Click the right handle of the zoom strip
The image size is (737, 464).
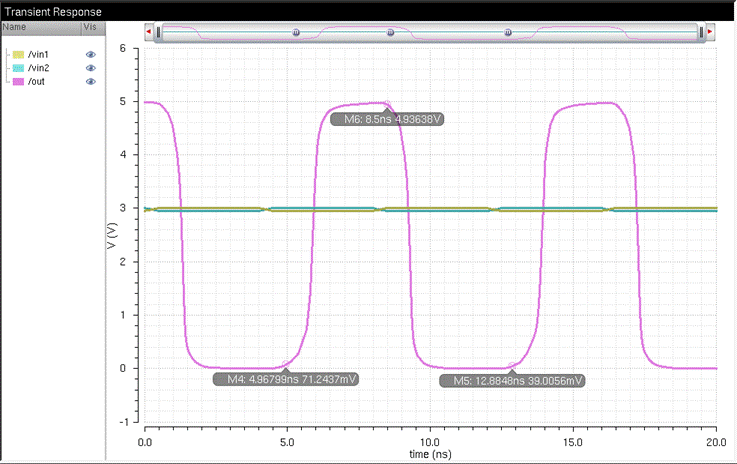701,32
